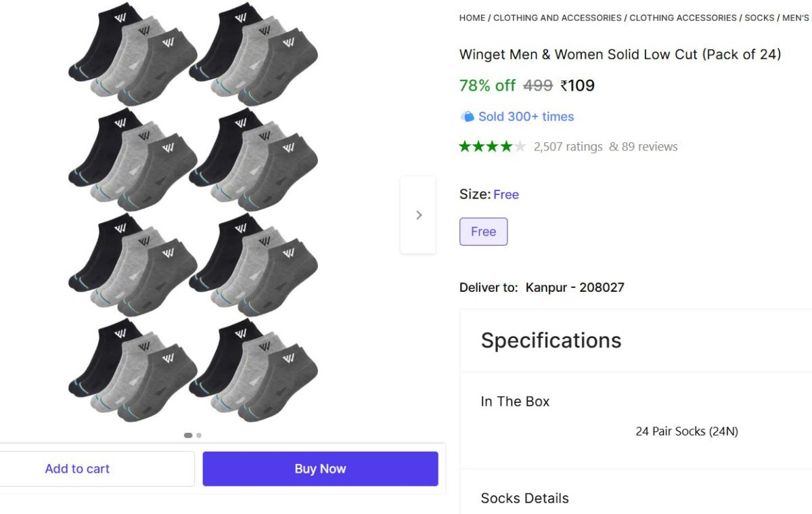Click the rupee symbol beside 109

pyautogui.click(x=564, y=85)
